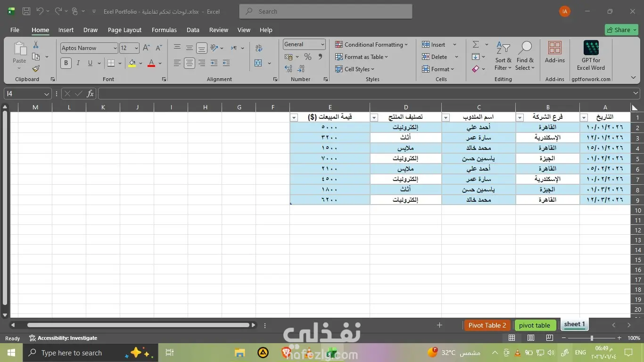
Task: Add a new sheet with plus icon
Action: pyautogui.click(x=439, y=325)
